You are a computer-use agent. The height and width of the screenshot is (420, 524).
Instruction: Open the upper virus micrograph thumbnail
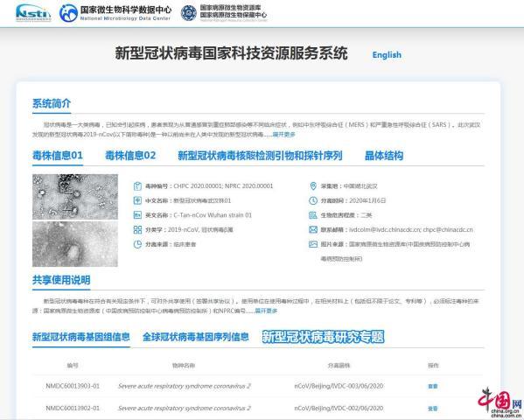tap(75, 197)
